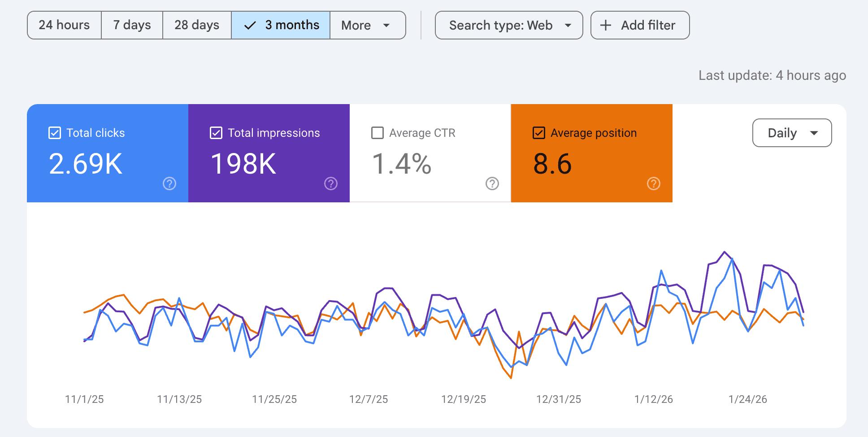Open help icon on Total clicks card

pyautogui.click(x=169, y=184)
